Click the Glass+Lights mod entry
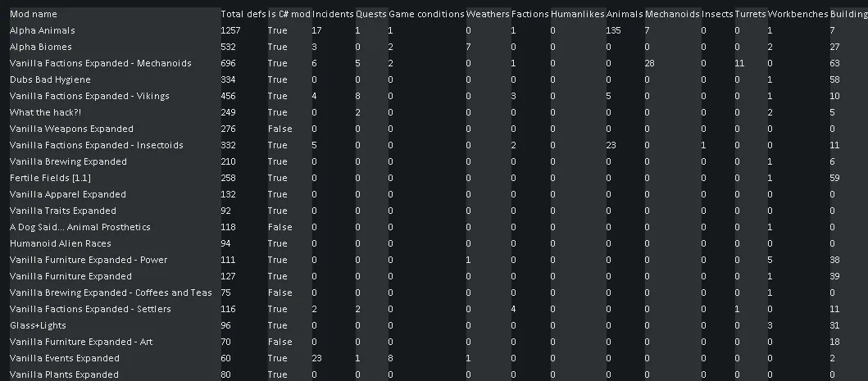This screenshot has height=381, width=868. pyautogui.click(x=38, y=325)
